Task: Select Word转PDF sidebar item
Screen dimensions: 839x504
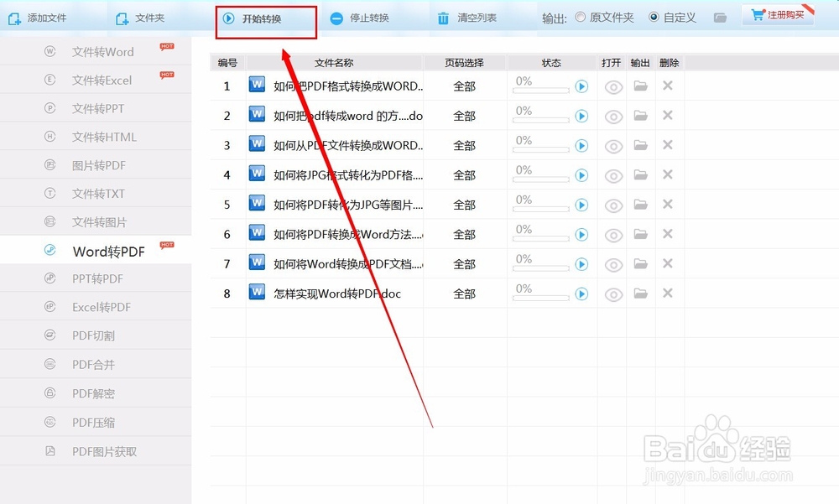Action: pyautogui.click(x=96, y=250)
